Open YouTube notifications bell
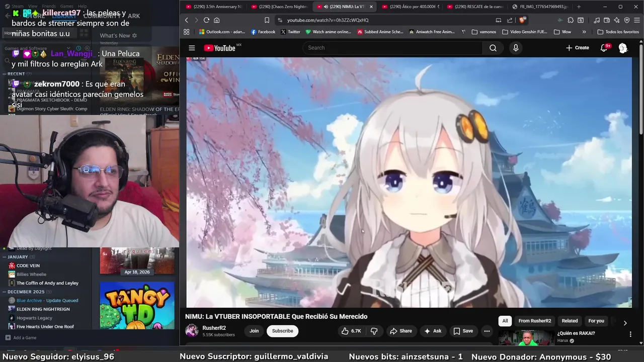Image resolution: width=644 pixels, height=362 pixels. pyautogui.click(x=604, y=48)
